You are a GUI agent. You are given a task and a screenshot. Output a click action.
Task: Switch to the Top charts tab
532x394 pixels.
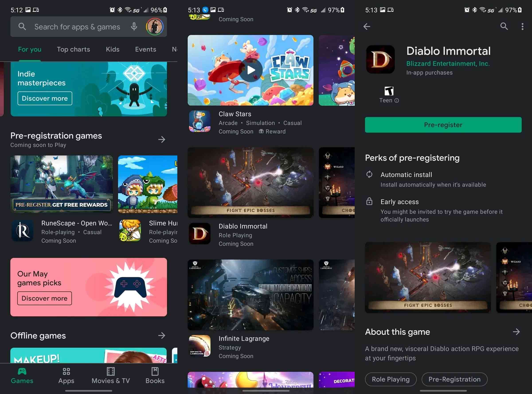point(73,49)
